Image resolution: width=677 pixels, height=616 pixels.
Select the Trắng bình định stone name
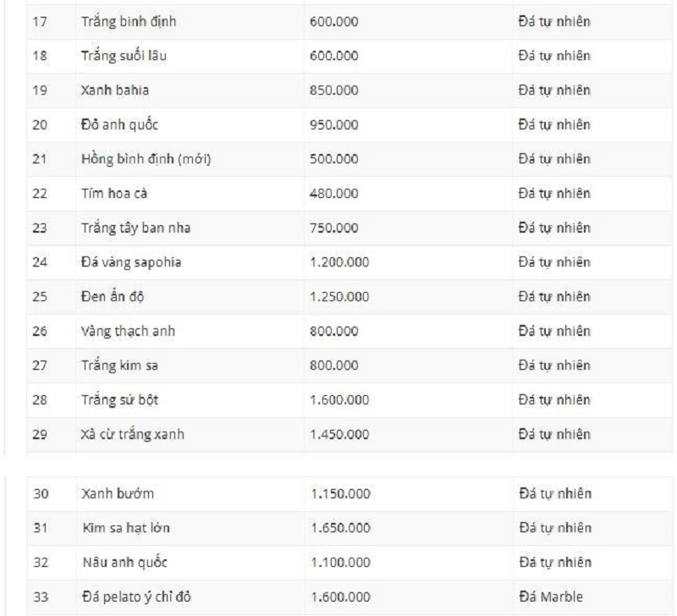[129, 22]
